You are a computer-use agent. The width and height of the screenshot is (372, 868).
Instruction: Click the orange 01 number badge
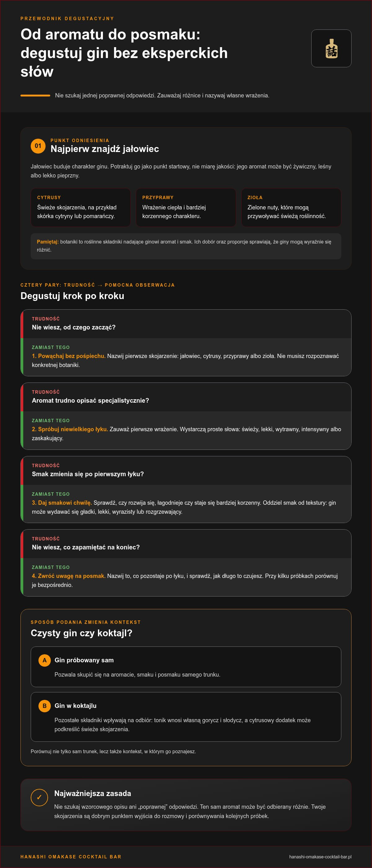pos(38,146)
